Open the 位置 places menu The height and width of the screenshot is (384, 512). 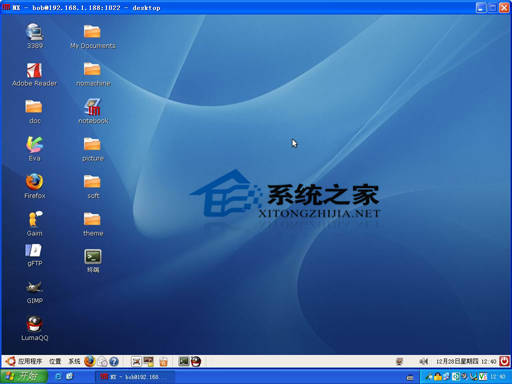pos(55,361)
